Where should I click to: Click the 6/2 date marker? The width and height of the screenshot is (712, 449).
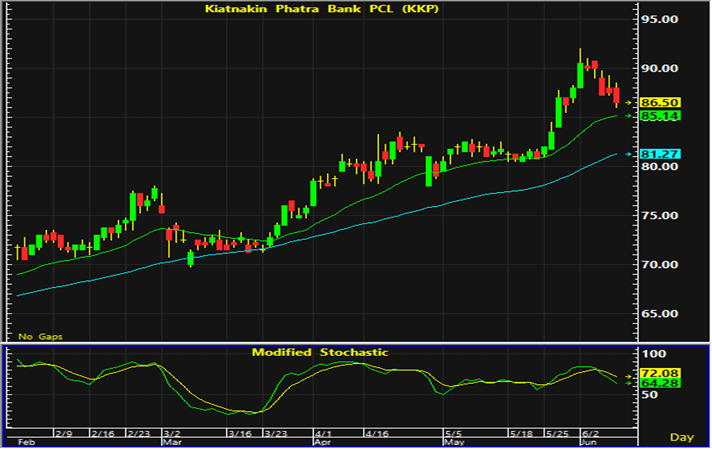pos(590,434)
